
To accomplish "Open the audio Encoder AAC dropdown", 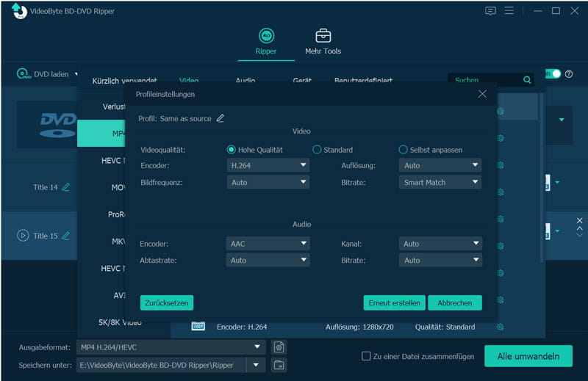I will tap(268, 244).
